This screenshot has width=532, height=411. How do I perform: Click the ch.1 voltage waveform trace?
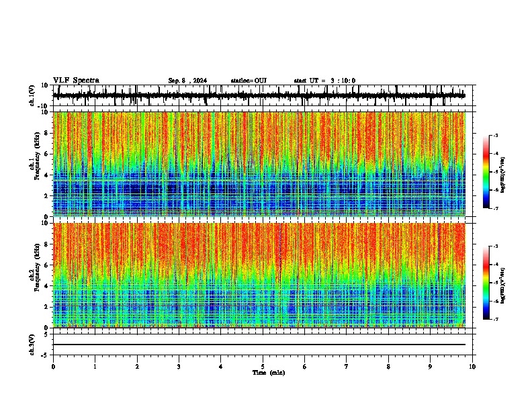click(259, 95)
